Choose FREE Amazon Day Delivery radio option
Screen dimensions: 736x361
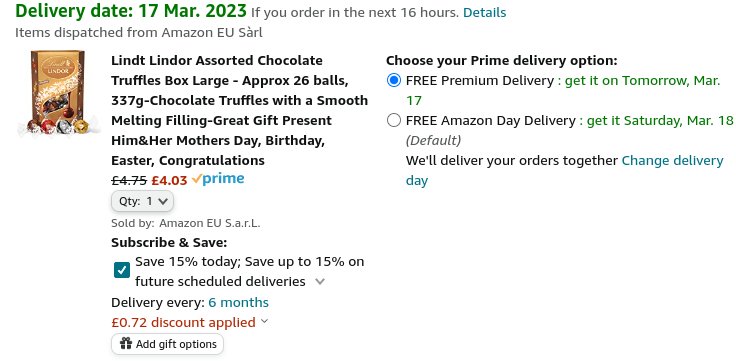coord(394,121)
